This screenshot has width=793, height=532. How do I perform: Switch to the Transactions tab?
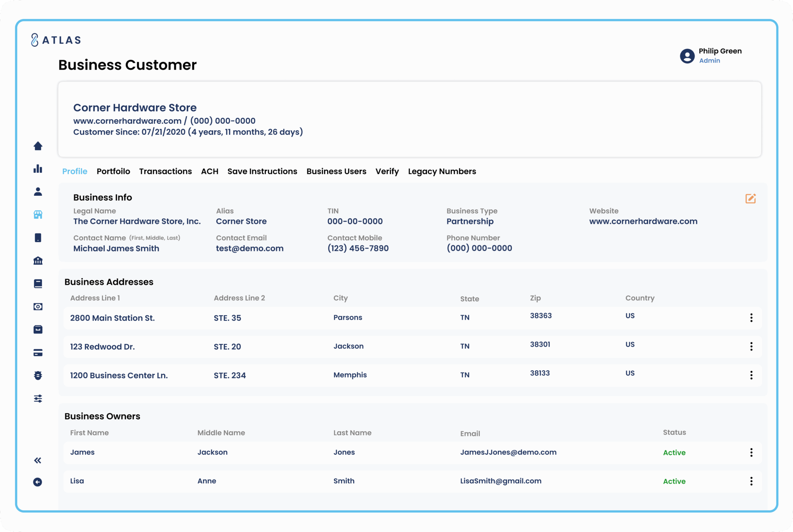click(165, 171)
